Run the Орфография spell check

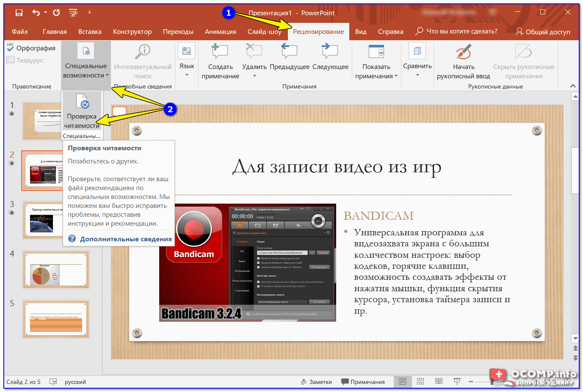pyautogui.click(x=31, y=48)
